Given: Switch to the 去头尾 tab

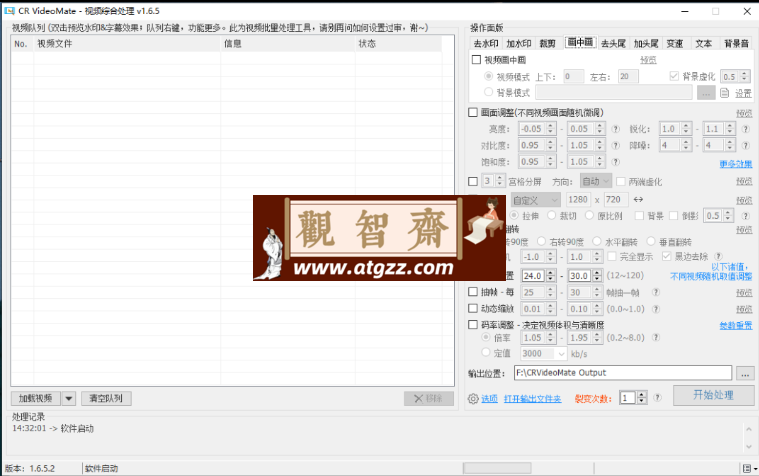Looking at the screenshot, I should [613, 44].
